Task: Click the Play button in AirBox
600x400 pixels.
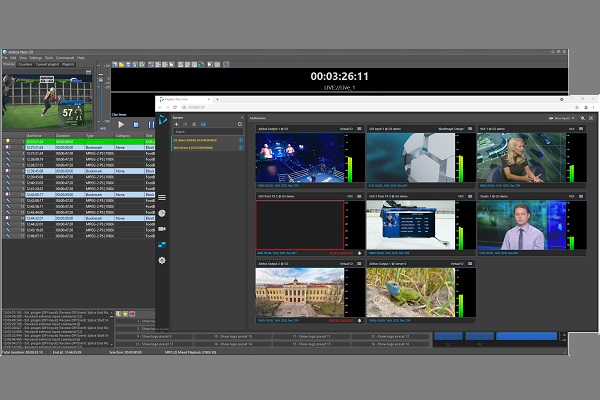Action: pos(121,124)
